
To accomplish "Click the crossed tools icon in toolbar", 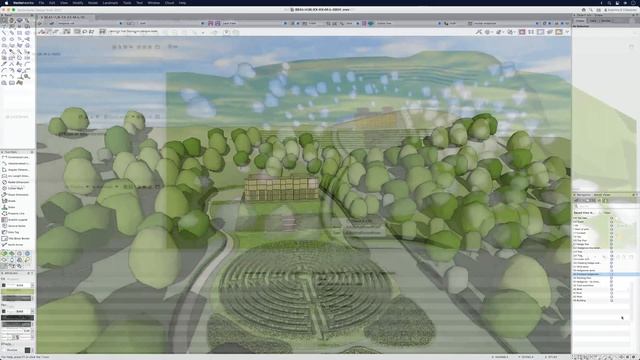I will [478, 32].
